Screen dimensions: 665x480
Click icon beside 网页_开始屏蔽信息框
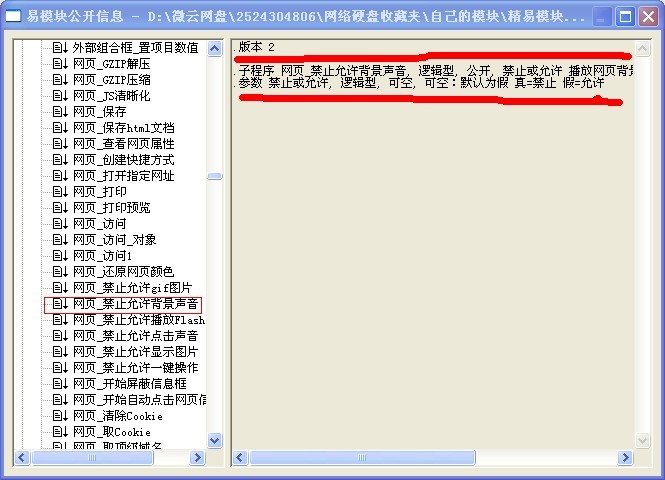(60, 384)
